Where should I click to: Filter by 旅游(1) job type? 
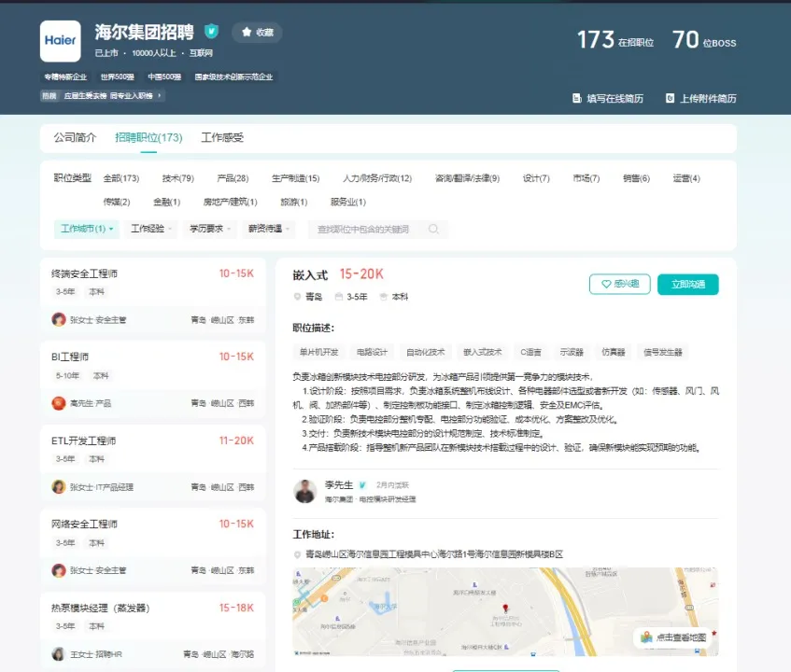(293, 202)
